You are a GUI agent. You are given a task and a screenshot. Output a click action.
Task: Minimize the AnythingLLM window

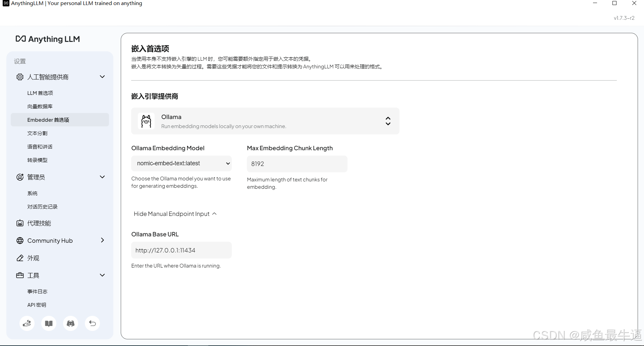(595, 3)
